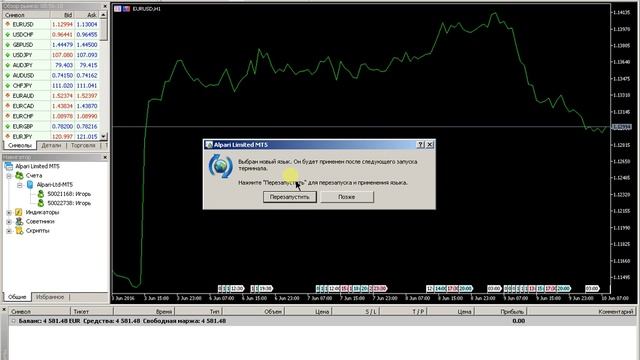Click the Счета accounts group icon
The height and width of the screenshot is (360, 640).
click(19, 176)
